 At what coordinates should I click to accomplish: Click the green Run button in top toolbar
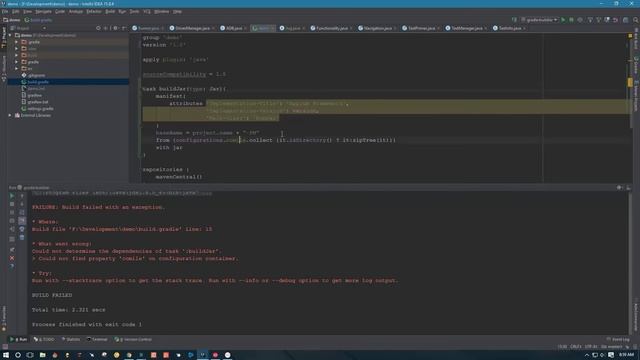pyautogui.click(x=563, y=20)
